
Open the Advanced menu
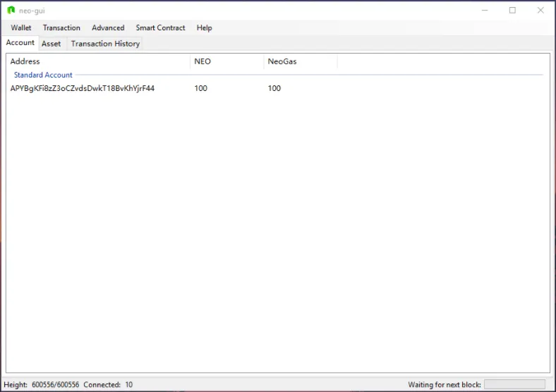[108, 27]
